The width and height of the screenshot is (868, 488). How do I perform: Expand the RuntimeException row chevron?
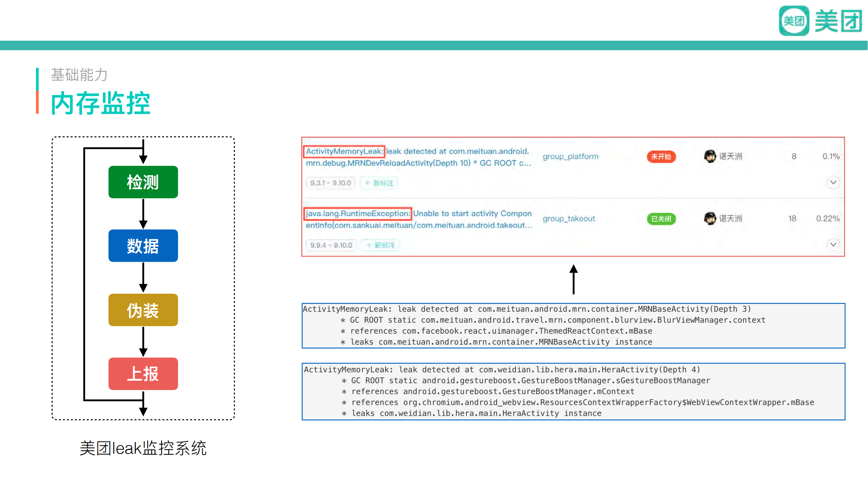(x=833, y=245)
